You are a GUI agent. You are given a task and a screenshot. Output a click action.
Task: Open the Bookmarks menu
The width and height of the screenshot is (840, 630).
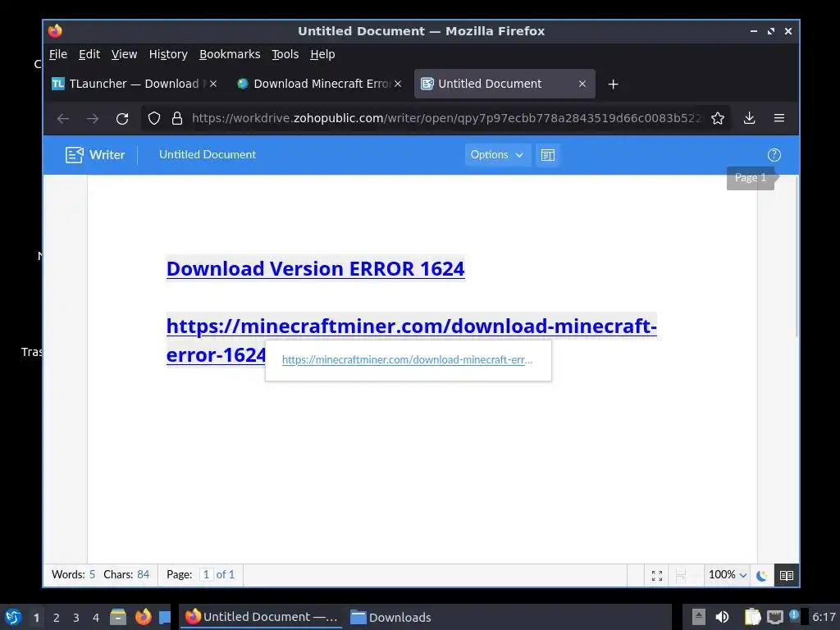coord(230,54)
